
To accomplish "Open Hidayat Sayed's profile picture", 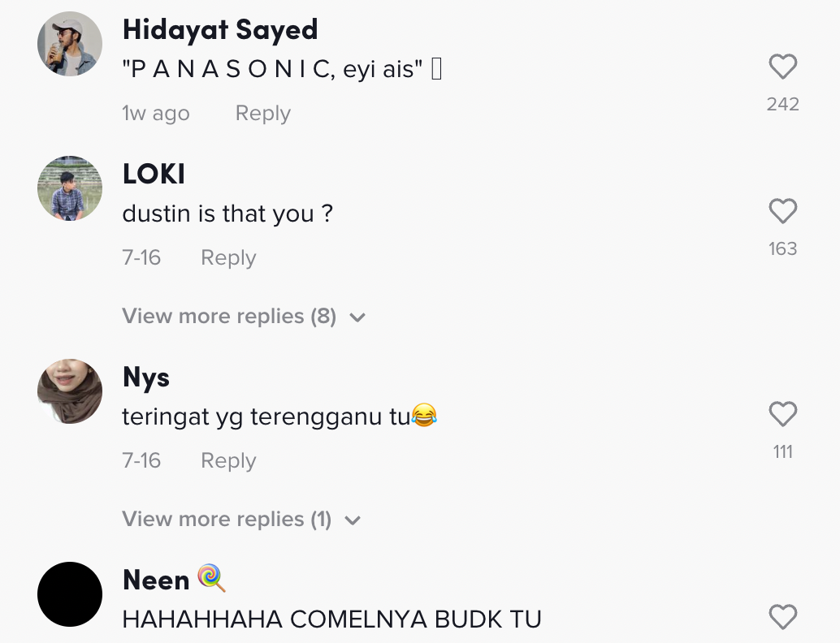I will click(70, 44).
